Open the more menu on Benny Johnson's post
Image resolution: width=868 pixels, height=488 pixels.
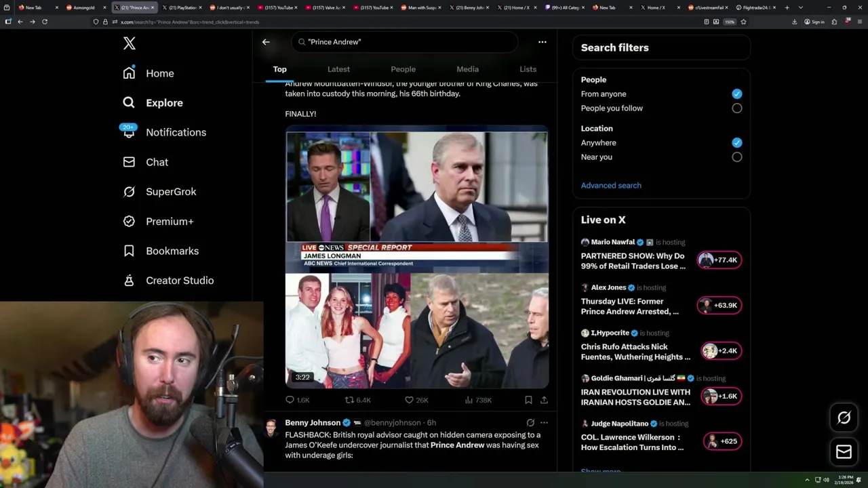544,423
